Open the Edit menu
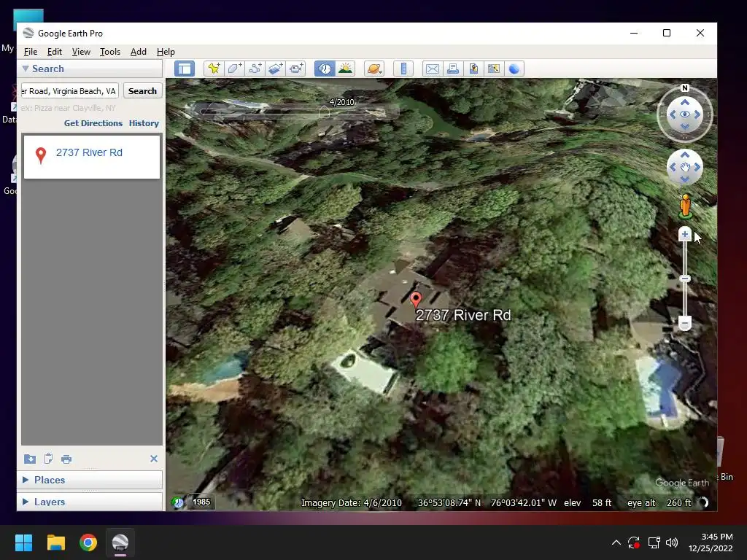The image size is (747, 560). tap(54, 52)
